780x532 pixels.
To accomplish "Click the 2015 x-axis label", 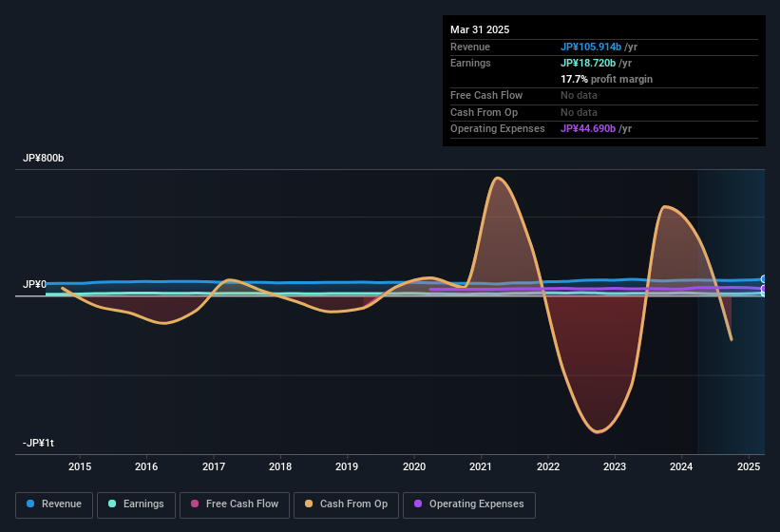I will pos(80,466).
